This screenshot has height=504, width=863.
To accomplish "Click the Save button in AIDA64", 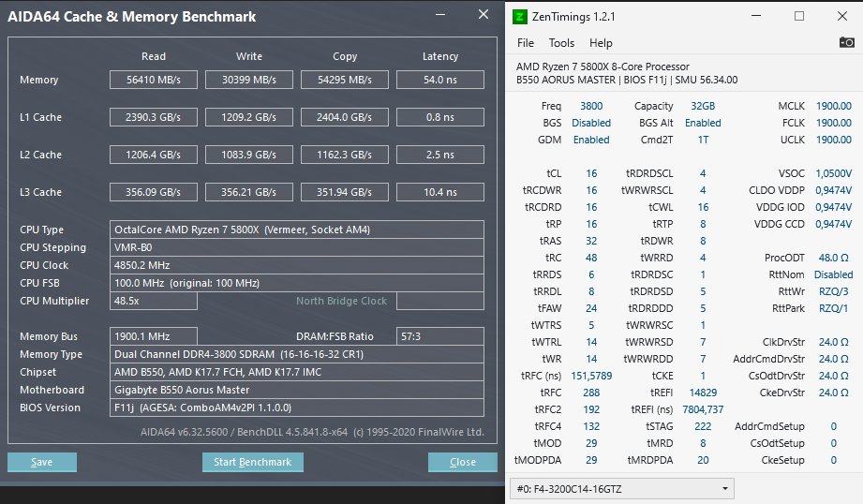I will (x=42, y=462).
